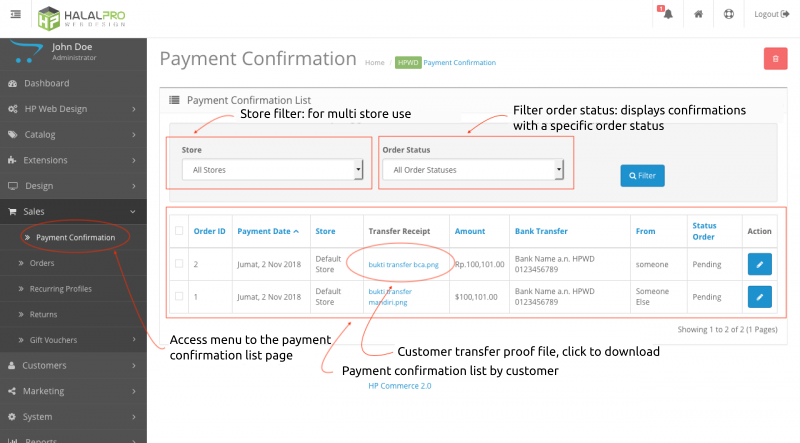Click edit pencil for order 1

coord(759,297)
